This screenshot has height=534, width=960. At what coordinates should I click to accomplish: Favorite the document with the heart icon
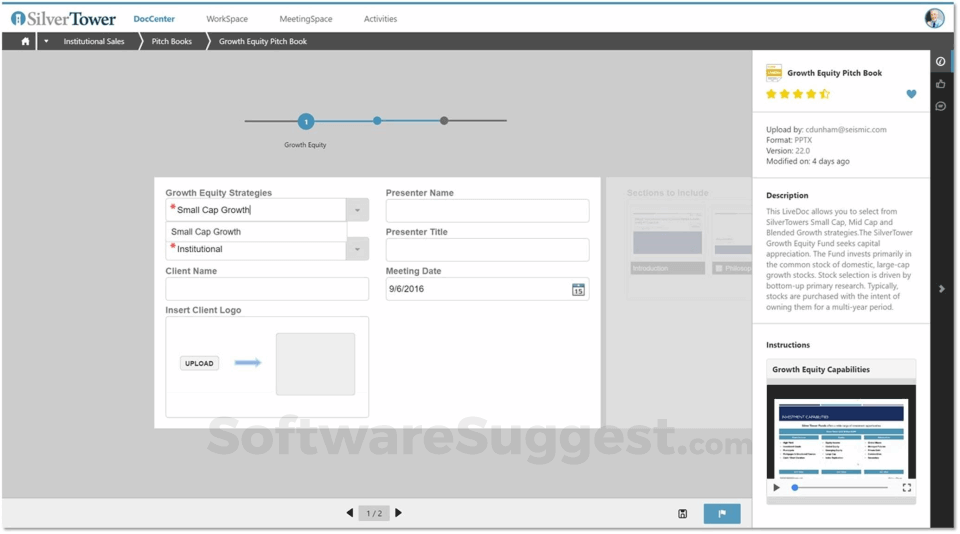click(911, 94)
